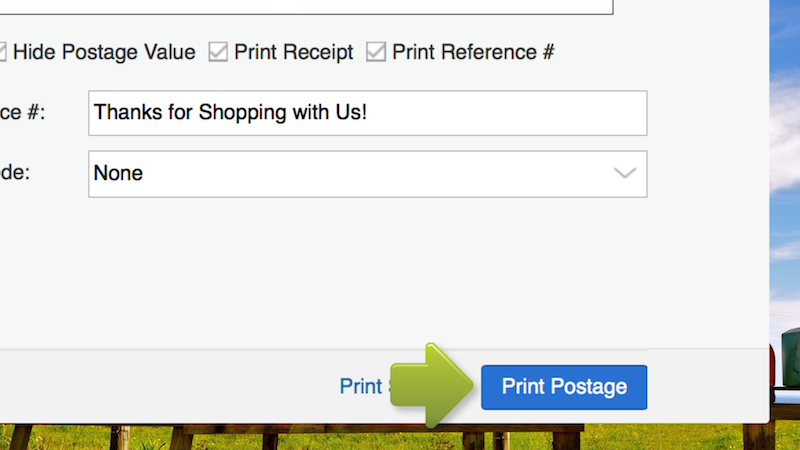Toggle the Print Receipt checkbox
Viewport: 800px width, 450px height.
click(218, 52)
